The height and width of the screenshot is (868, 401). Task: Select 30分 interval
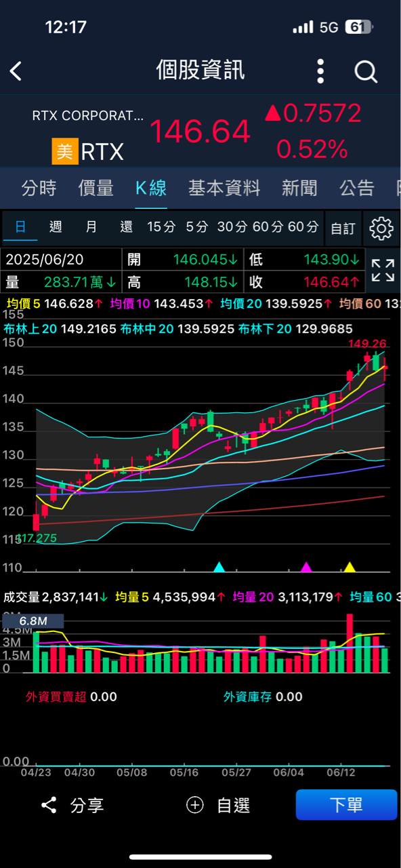[x=232, y=226]
